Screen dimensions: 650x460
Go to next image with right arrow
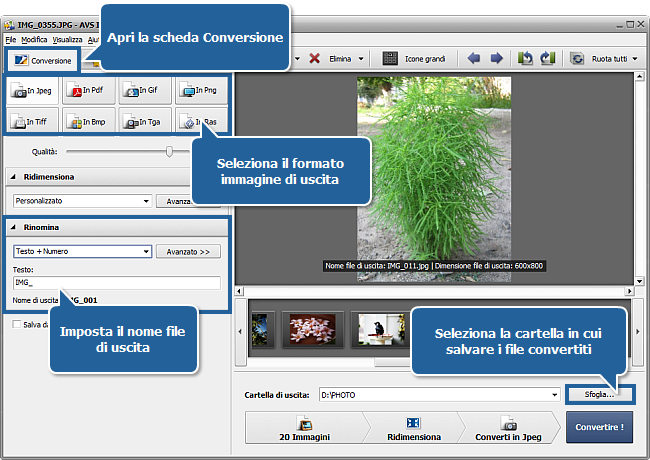pos(496,59)
